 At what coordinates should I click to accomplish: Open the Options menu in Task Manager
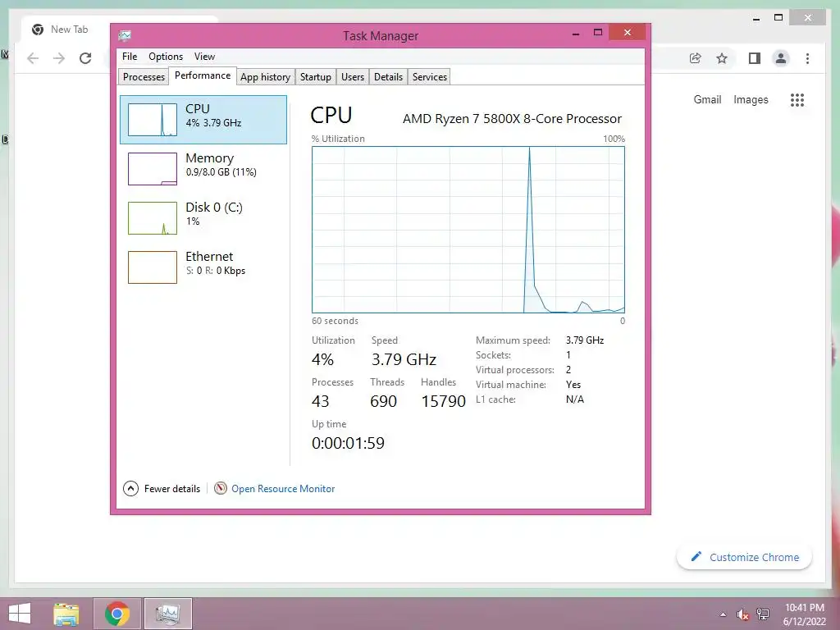[166, 57]
